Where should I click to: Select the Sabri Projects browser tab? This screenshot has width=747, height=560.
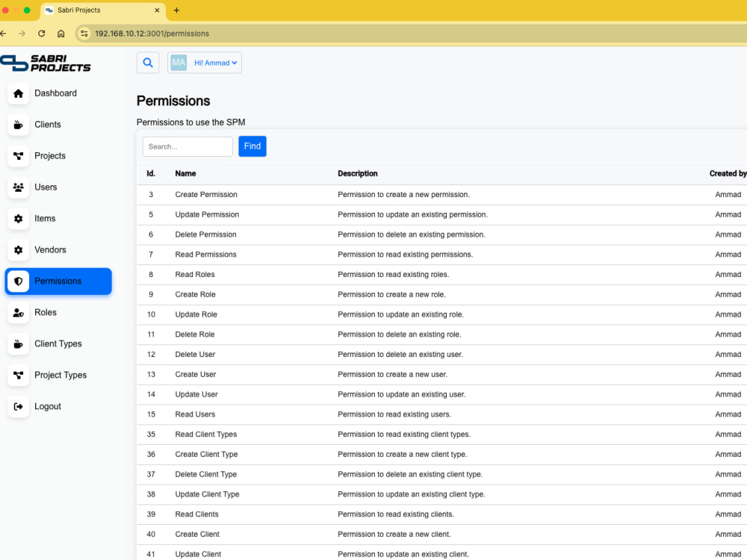tap(102, 10)
